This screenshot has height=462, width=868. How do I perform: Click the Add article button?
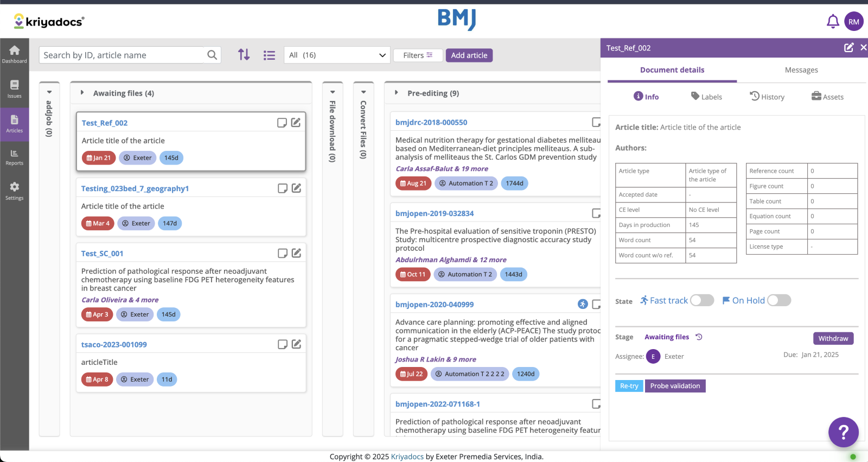point(469,55)
